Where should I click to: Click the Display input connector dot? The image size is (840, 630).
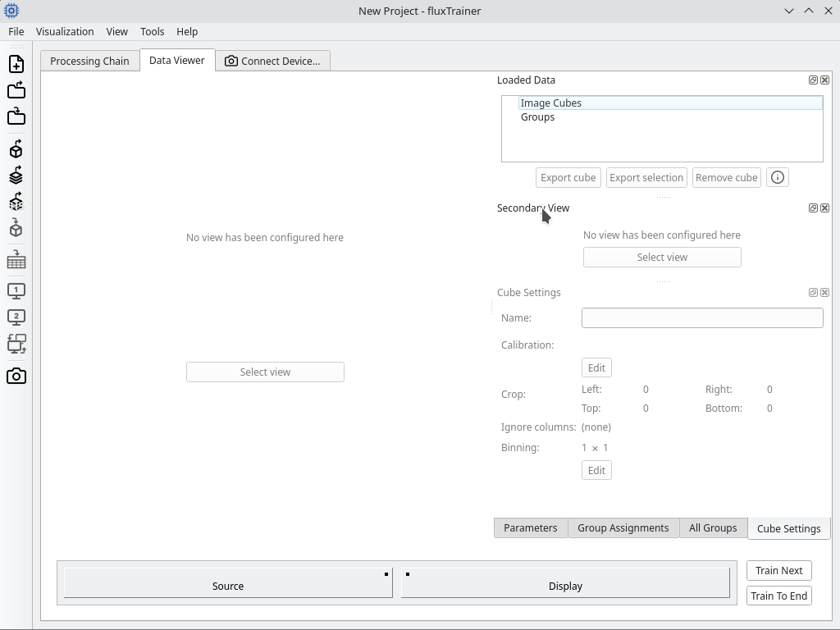point(408,574)
